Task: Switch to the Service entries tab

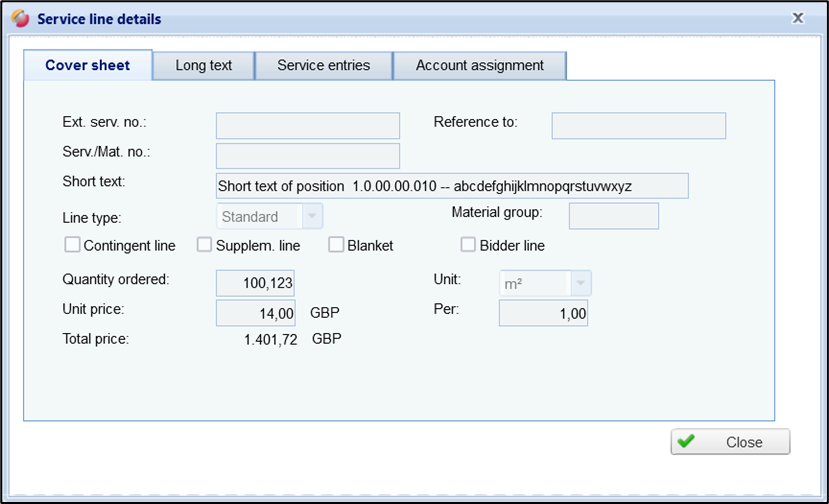Action: (323, 65)
